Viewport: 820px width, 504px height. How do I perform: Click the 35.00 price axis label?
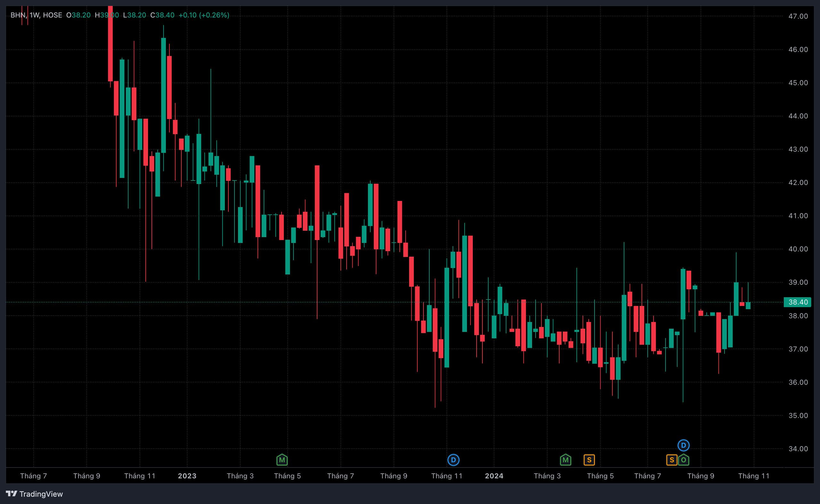click(x=798, y=416)
